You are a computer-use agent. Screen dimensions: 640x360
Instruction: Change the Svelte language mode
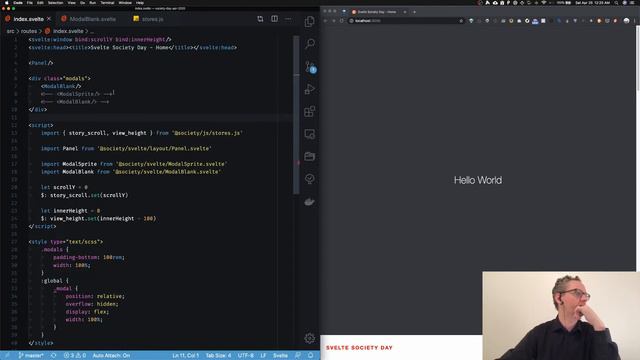pos(280,356)
